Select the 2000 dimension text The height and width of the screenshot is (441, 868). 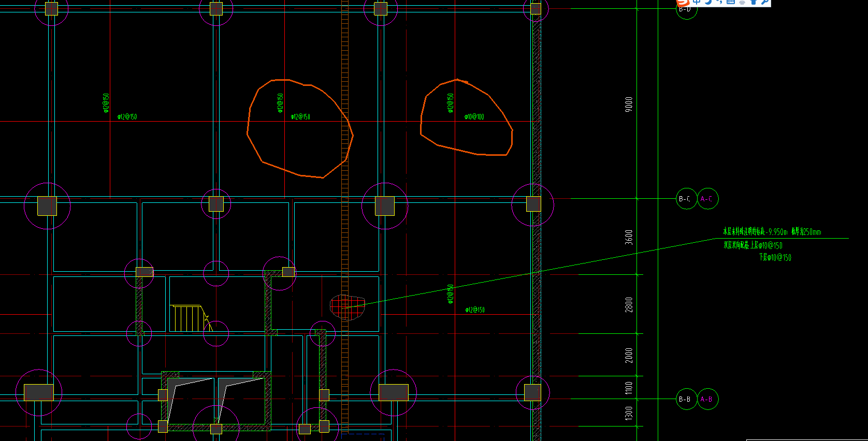(x=629, y=355)
